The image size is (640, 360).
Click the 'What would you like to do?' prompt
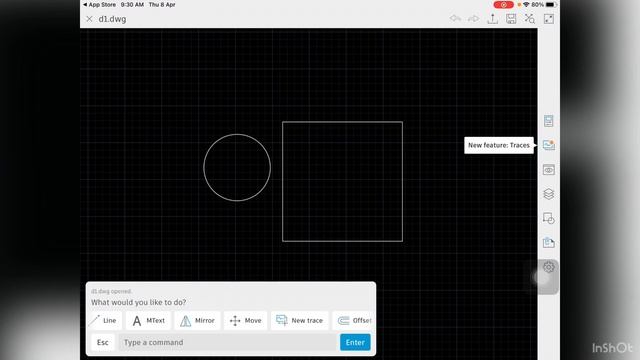(138, 302)
